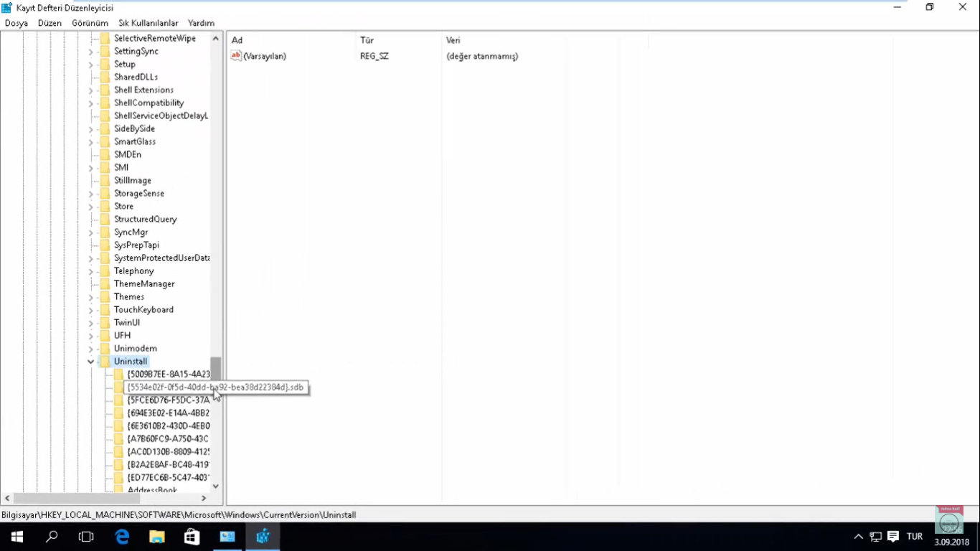Expand the TouchKeyboard key
The width and height of the screenshot is (980, 551).
91,310
